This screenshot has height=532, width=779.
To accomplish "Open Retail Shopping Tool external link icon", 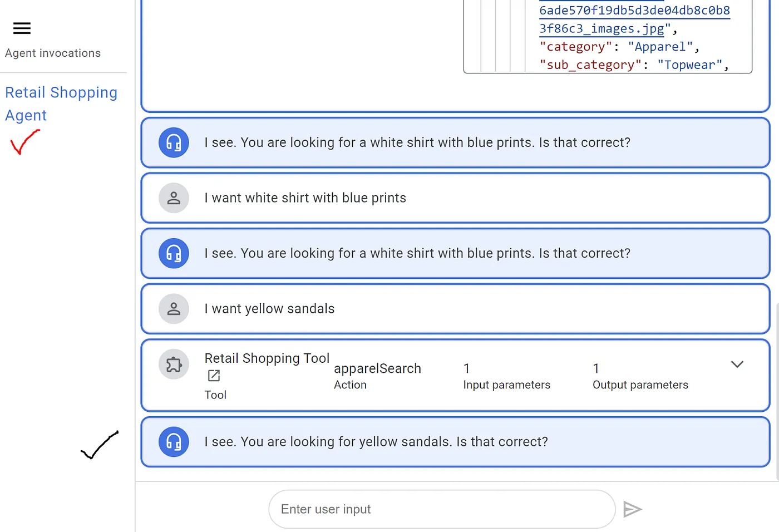I will point(214,376).
